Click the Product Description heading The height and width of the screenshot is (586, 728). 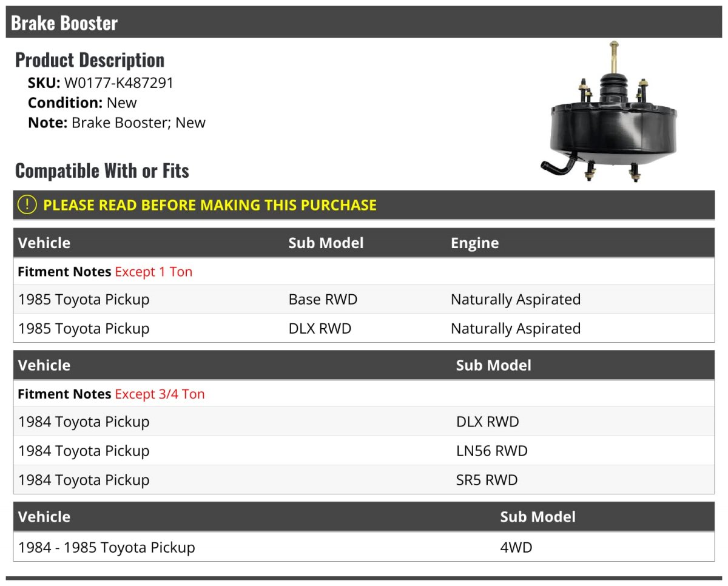pyautogui.click(x=90, y=60)
